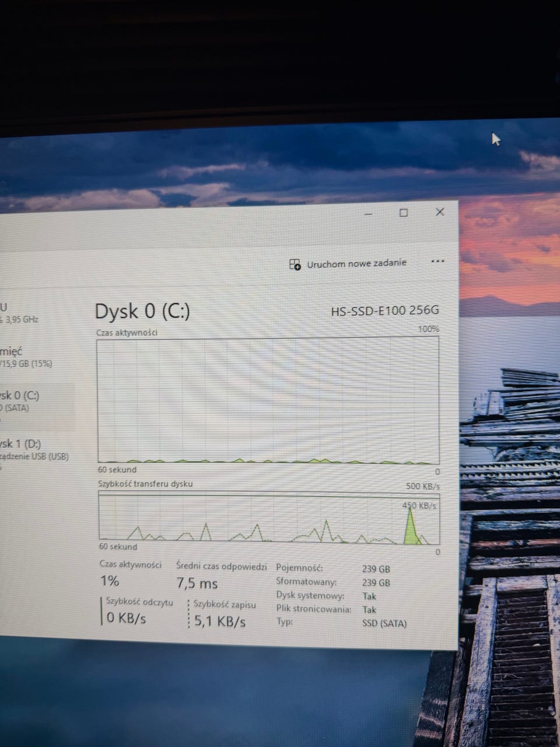The height and width of the screenshot is (747, 560).
Task: Minimize the Task Manager window
Action: pos(368,214)
